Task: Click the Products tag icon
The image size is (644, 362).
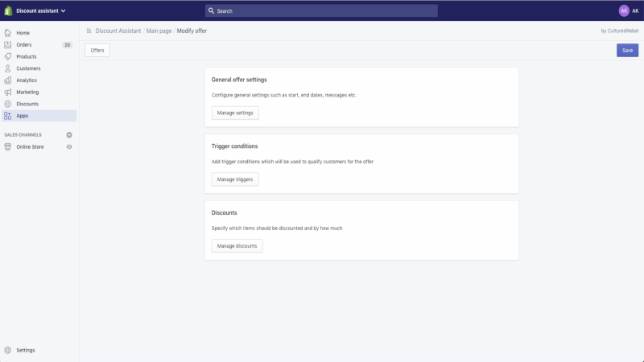Action: (x=8, y=56)
